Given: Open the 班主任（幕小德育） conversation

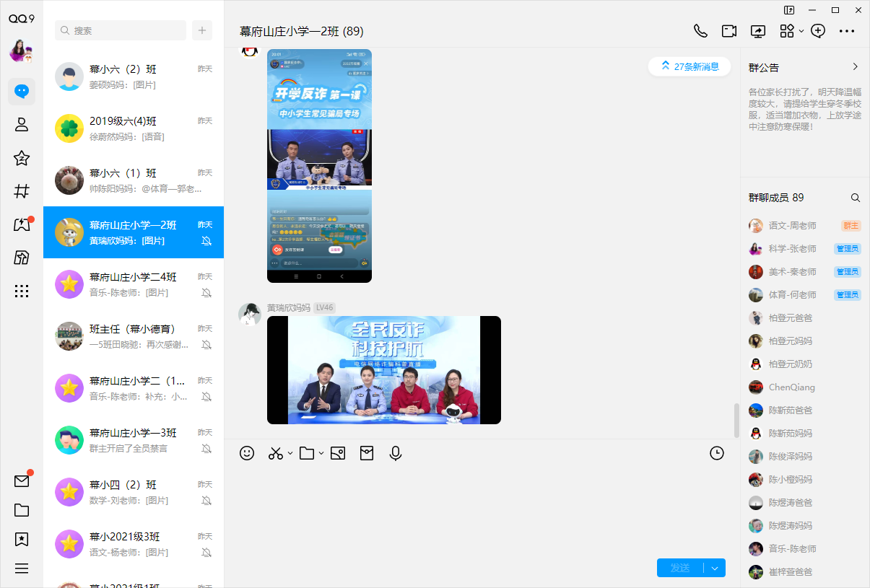Looking at the screenshot, I should coord(134,336).
